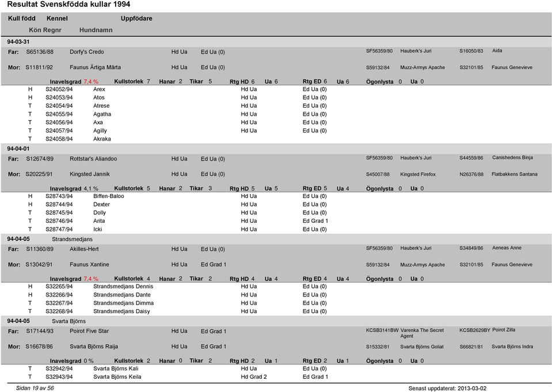Click the "Kön Regnr" header
This screenshot has width=552, height=392.
click(45, 30)
